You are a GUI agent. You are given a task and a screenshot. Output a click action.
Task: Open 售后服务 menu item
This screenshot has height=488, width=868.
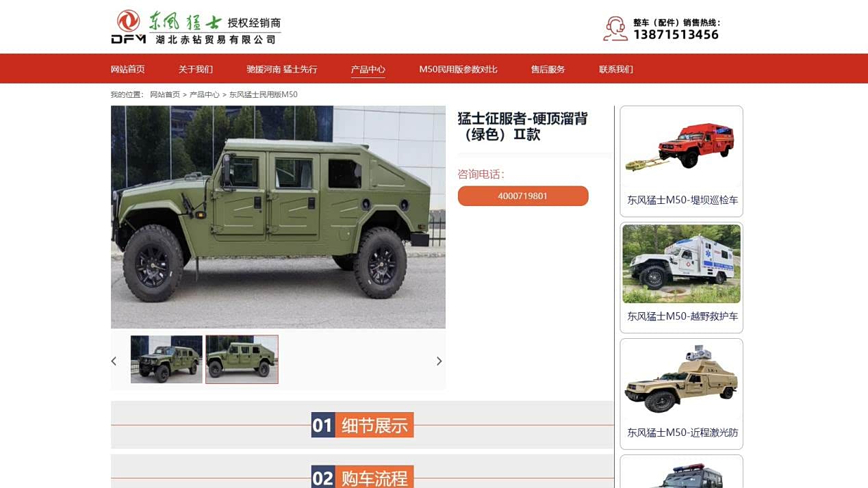point(548,69)
